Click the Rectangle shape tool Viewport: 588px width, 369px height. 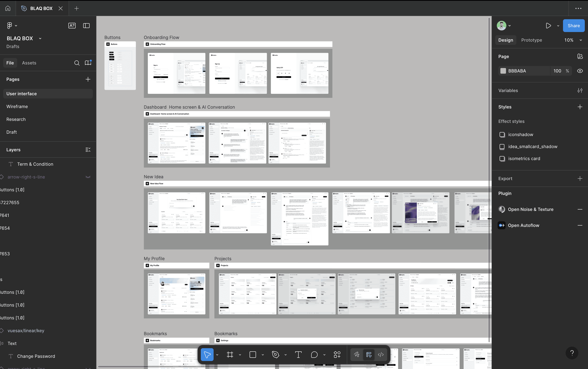pos(253,355)
